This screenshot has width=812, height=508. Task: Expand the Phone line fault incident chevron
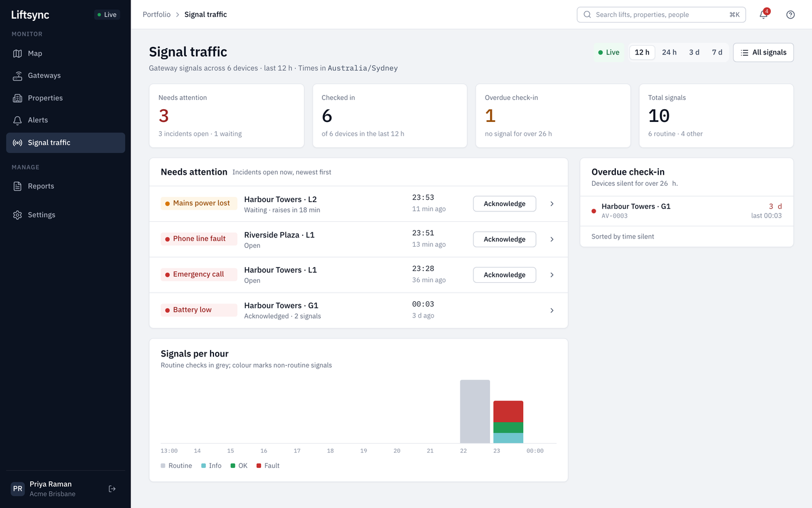click(552, 239)
